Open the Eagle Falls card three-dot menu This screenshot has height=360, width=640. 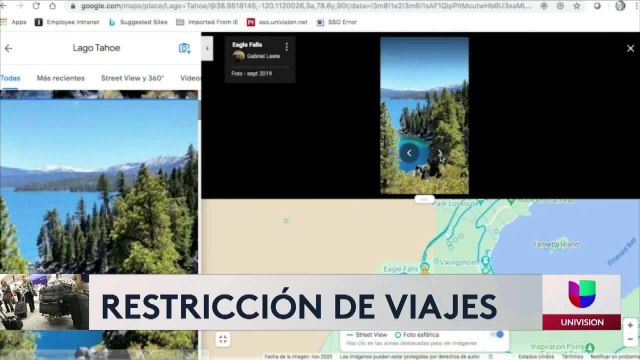pos(287,47)
